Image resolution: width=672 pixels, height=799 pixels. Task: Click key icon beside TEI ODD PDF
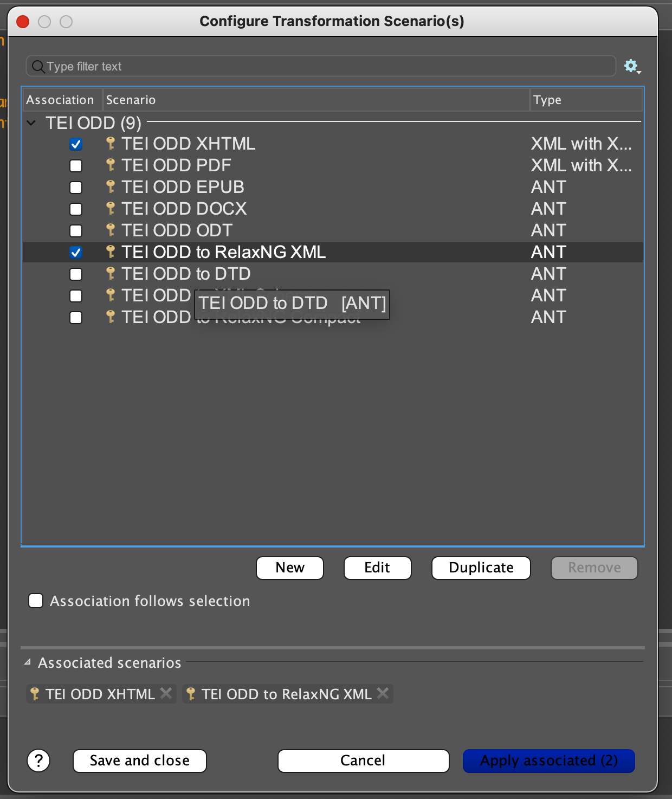tap(111, 165)
